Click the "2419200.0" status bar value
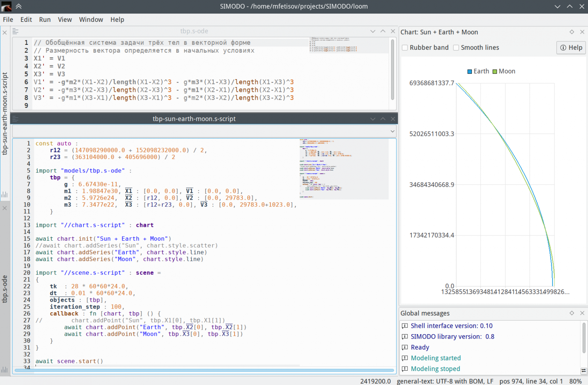This screenshot has height=385, width=588. click(375, 381)
